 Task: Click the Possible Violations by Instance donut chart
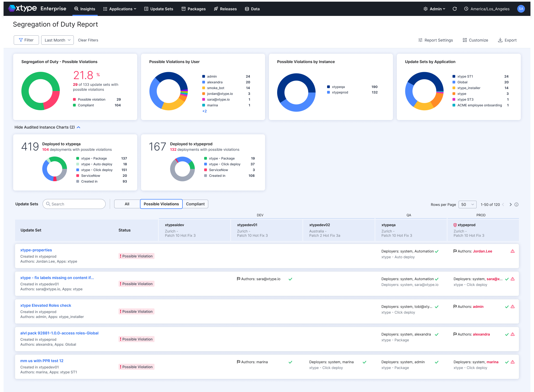296,92
